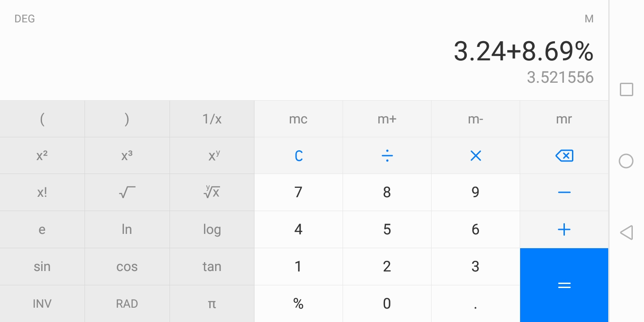Tap the expression 3.24+8.69% in display
The image size is (644, 322).
[523, 51]
